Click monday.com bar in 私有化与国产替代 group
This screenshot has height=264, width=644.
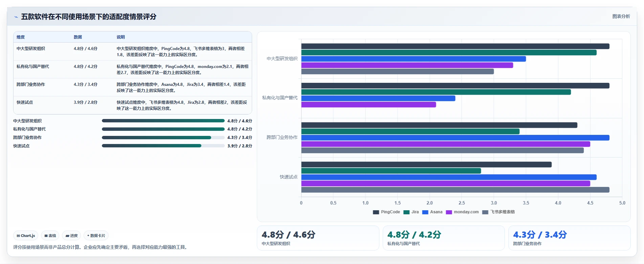369,105
